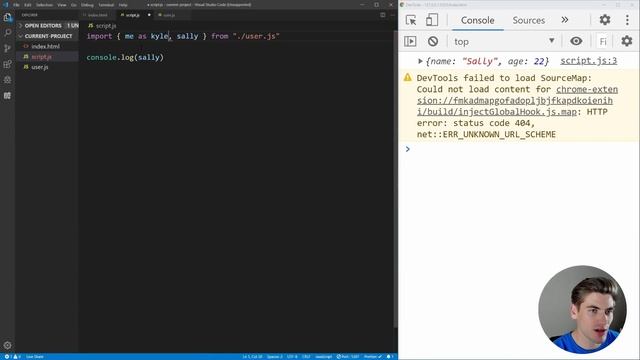Click the Port Live Server status entry

pos(347,357)
